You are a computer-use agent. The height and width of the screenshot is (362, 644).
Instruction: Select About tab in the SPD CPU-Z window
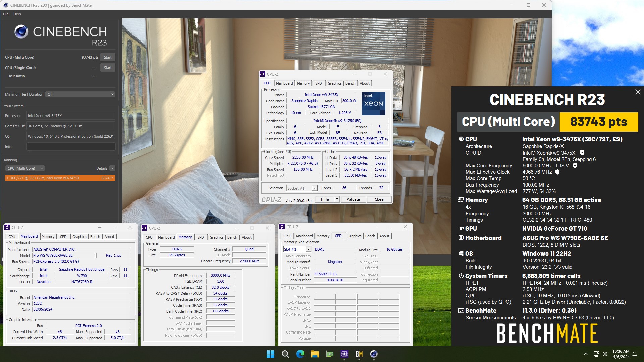[384, 236]
